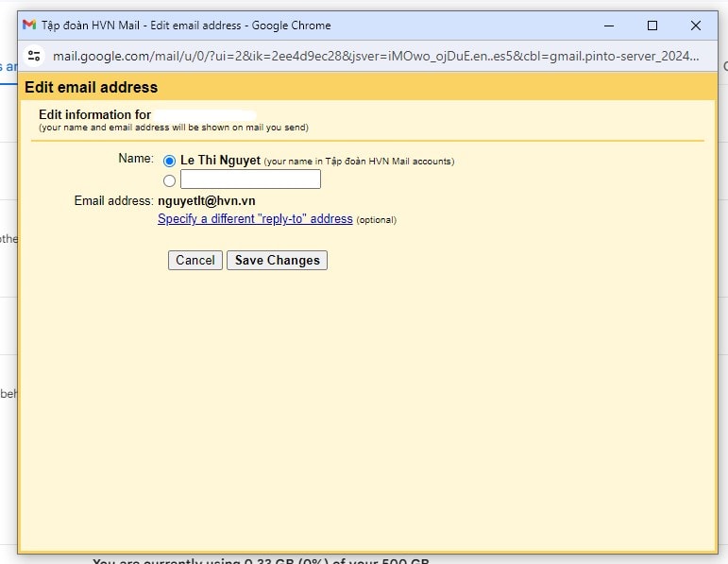Minimize the Edit email address window
Screen dimensions: 728x564
coord(609,26)
